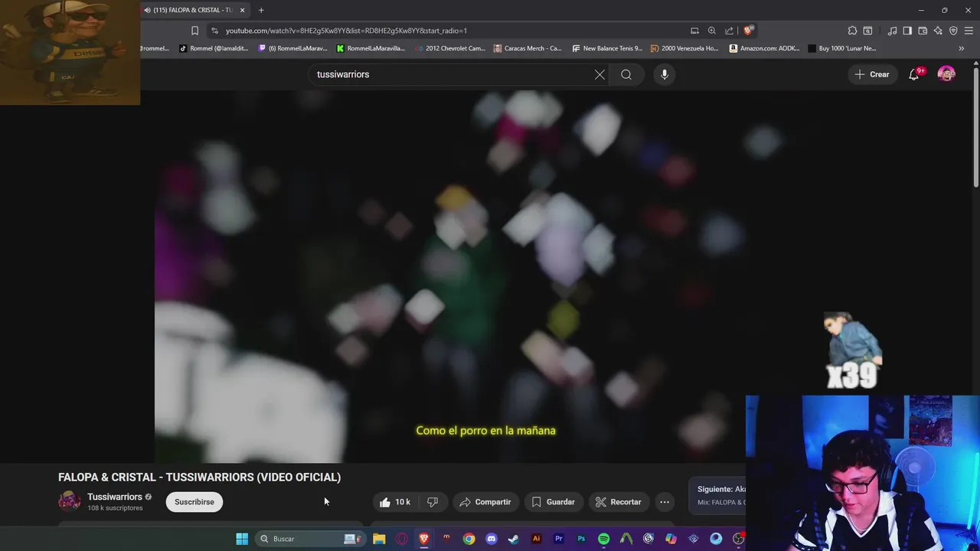Open Opera GX from the taskbar
This screenshot has width=980, height=551.
click(x=402, y=539)
